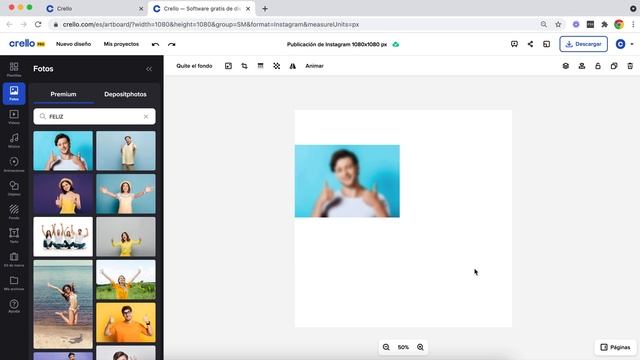640x360 pixels.
Task: Click the green cloud save status icon
Action: pyautogui.click(x=396, y=44)
